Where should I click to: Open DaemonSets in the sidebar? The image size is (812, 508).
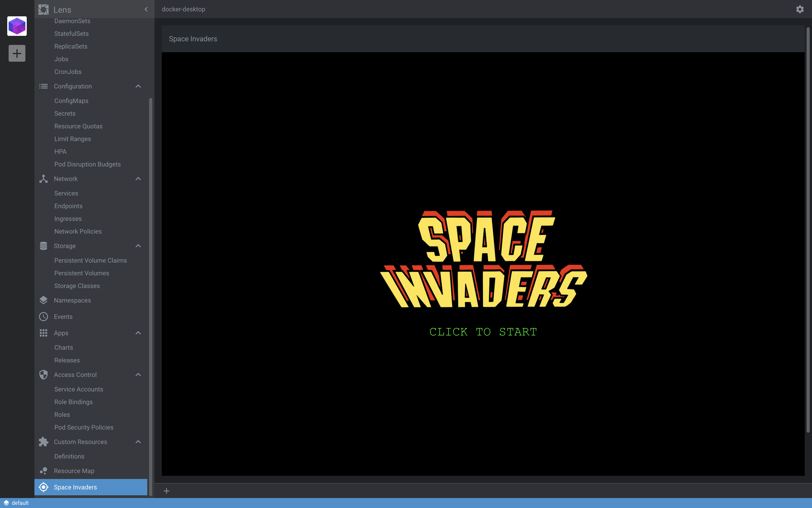(72, 21)
